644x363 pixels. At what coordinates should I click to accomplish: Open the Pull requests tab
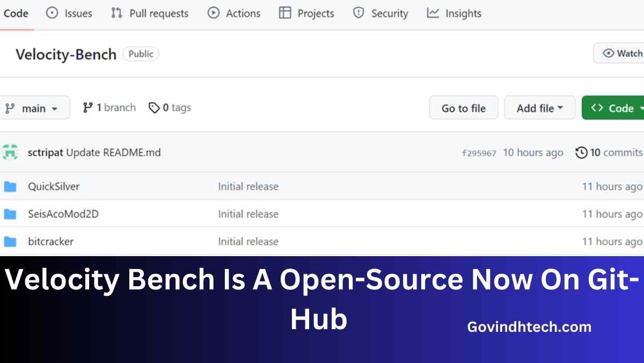point(150,13)
